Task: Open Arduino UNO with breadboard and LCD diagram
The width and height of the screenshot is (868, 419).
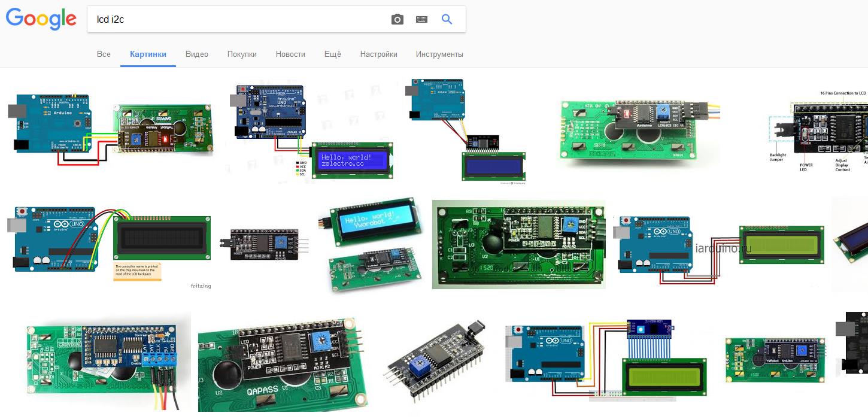Action: coord(606,362)
